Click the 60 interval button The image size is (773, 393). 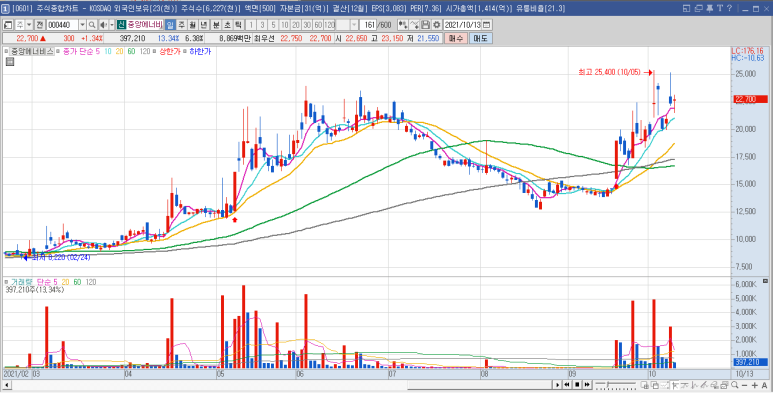pos(318,25)
